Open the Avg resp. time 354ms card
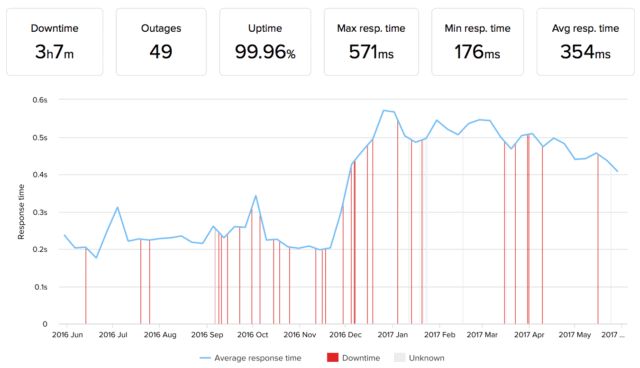Viewport: 640px width, 368px height. click(x=585, y=42)
